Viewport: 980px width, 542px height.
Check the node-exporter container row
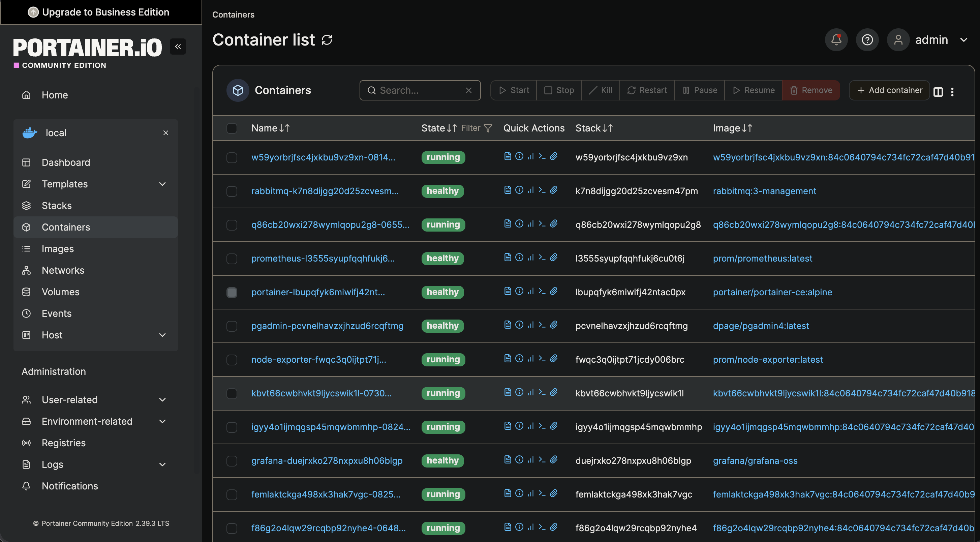pos(232,360)
